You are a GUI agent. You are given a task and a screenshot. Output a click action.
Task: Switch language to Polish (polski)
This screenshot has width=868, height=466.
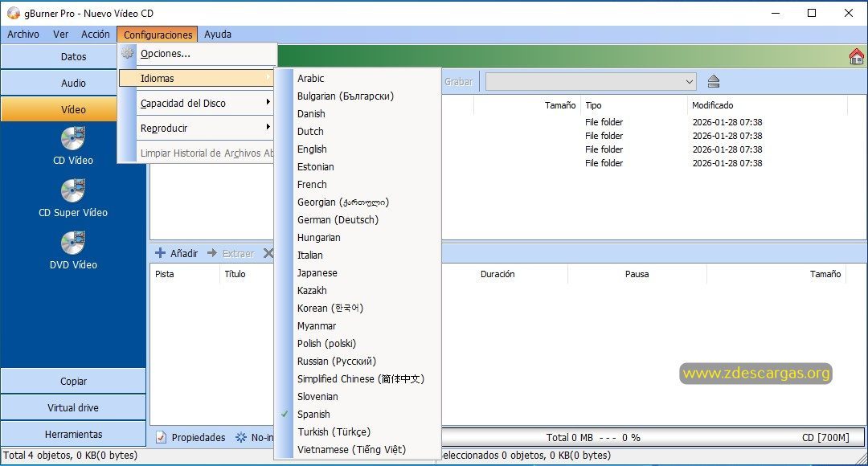click(x=358, y=344)
